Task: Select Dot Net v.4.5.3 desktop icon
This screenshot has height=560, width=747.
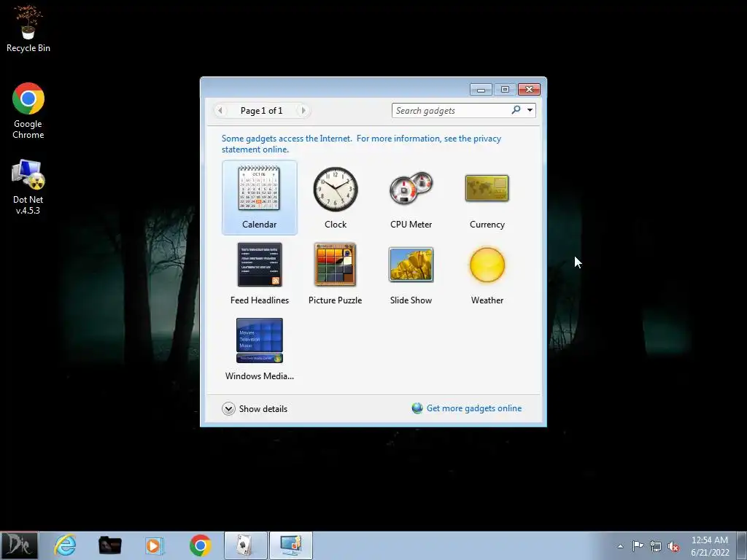Action: 28,187
